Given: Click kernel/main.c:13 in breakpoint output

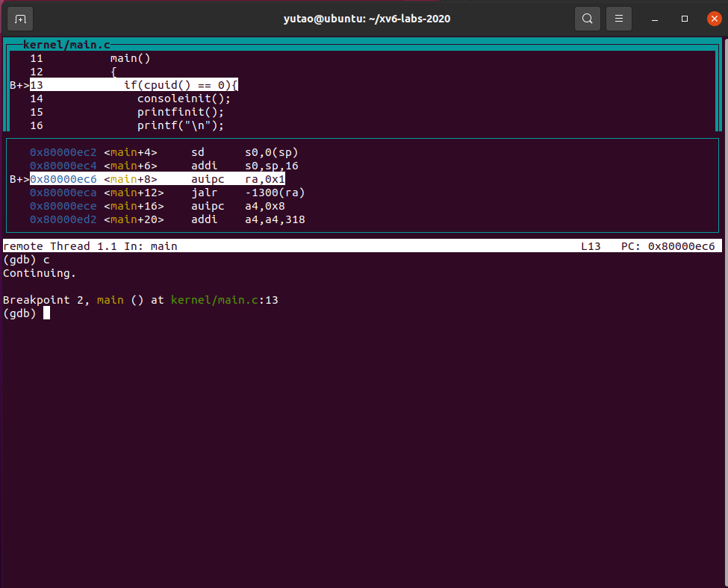Looking at the screenshot, I should pyautogui.click(x=225, y=300).
